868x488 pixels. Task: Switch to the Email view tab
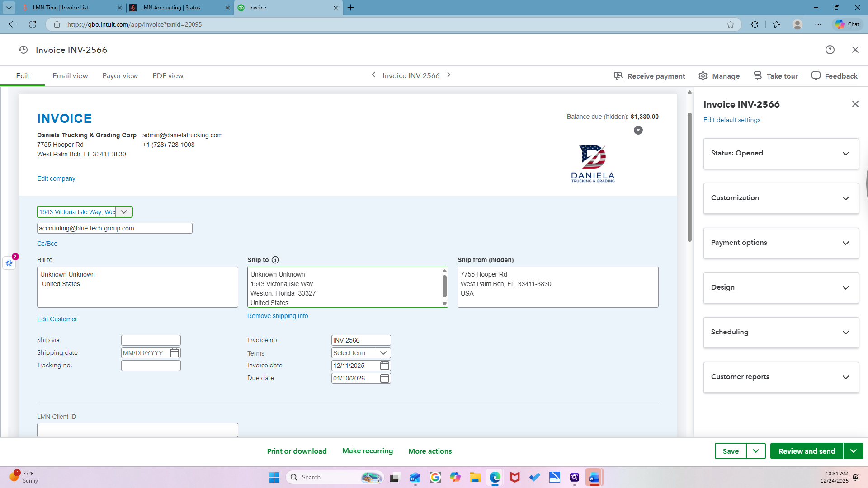(70, 76)
